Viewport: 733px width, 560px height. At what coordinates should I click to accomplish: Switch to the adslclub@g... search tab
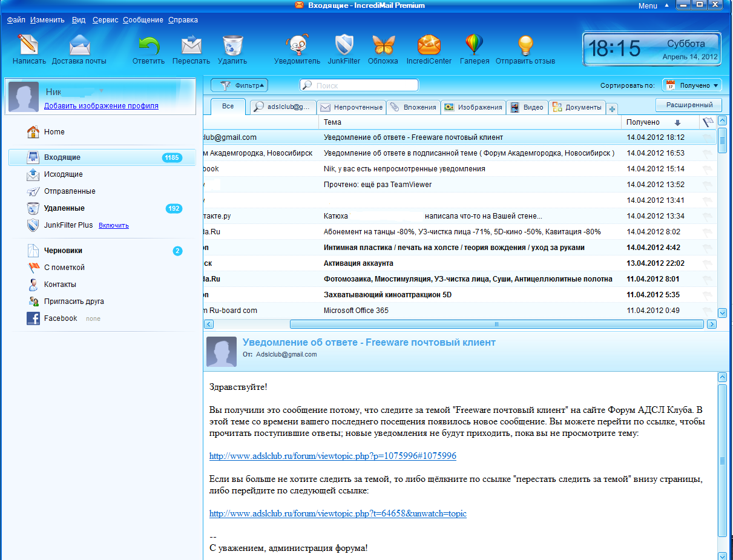tap(283, 107)
